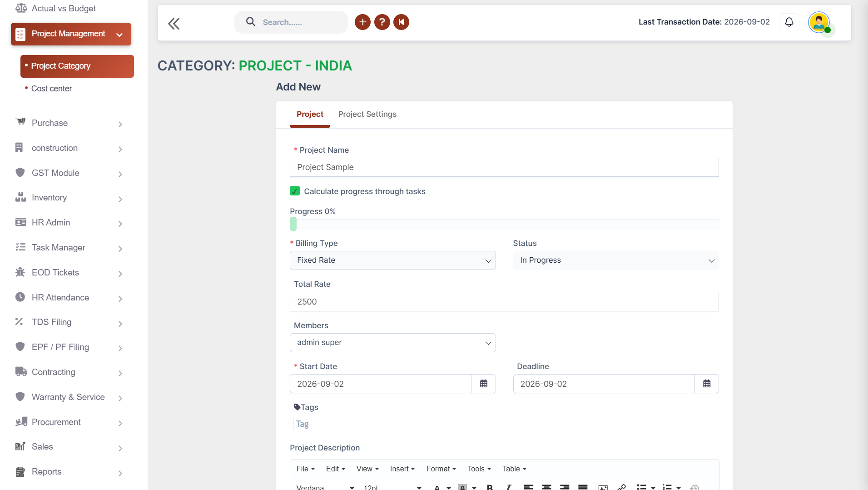Select Project Category in sidebar
Image resolution: width=868 pixels, height=490 pixels.
(x=77, y=66)
